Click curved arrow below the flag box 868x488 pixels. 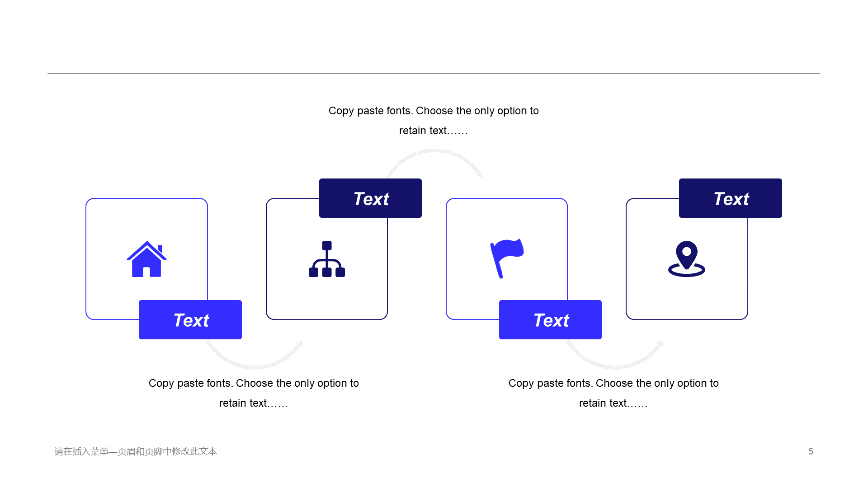(x=615, y=355)
